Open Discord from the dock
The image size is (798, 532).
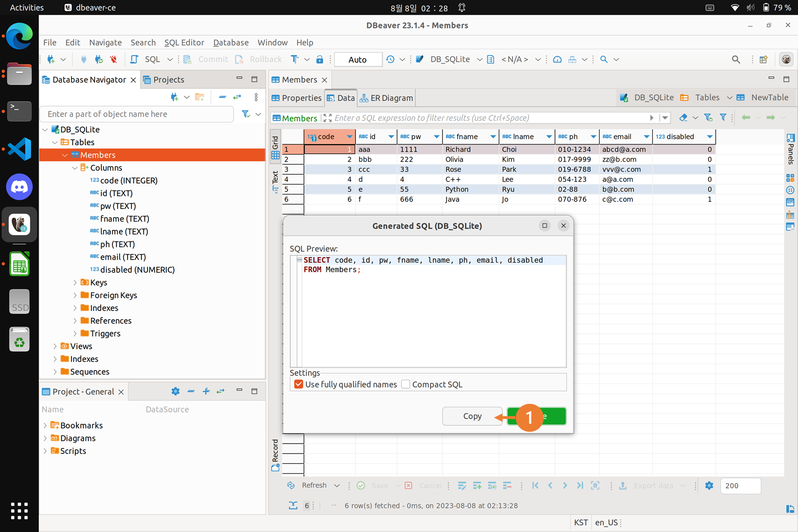tap(19, 187)
